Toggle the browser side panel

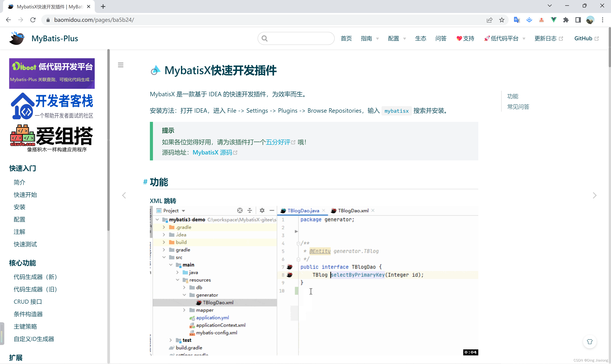[x=578, y=20]
